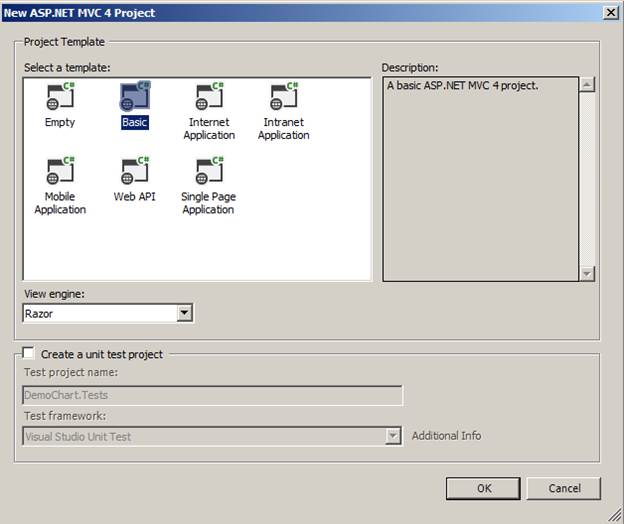This screenshot has height=524, width=624.
Task: Choose the Intranet Application template icon
Action: pyautogui.click(x=284, y=97)
